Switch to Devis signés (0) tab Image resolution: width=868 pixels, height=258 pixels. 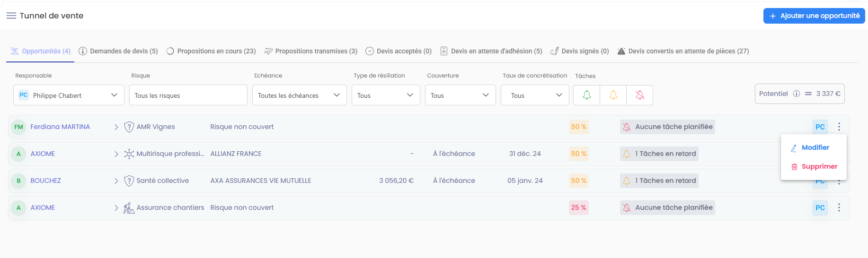pyautogui.click(x=580, y=51)
